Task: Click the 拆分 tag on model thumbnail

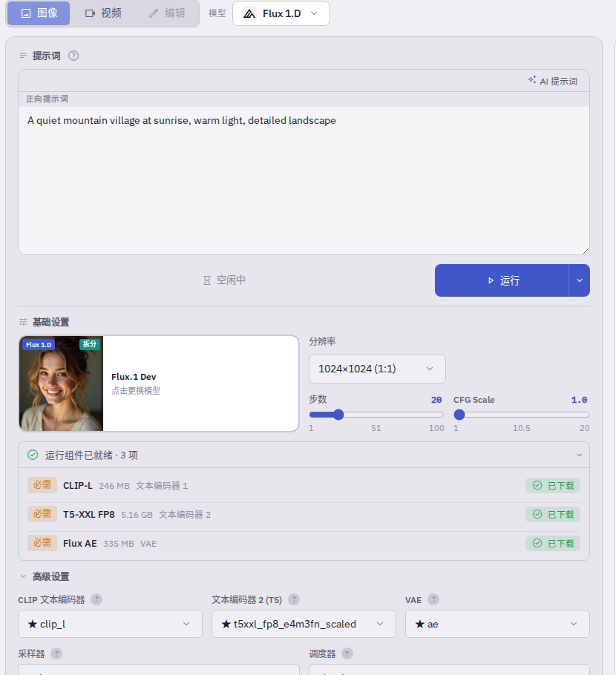Action: 90,344
